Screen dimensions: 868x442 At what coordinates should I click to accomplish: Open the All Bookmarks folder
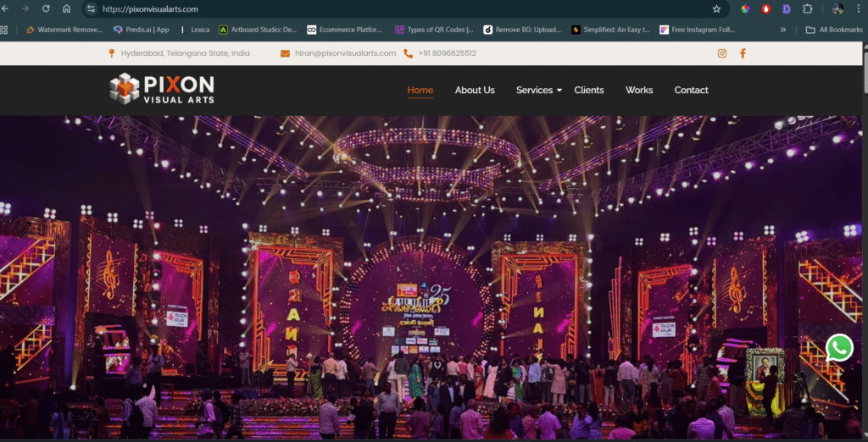point(834,30)
